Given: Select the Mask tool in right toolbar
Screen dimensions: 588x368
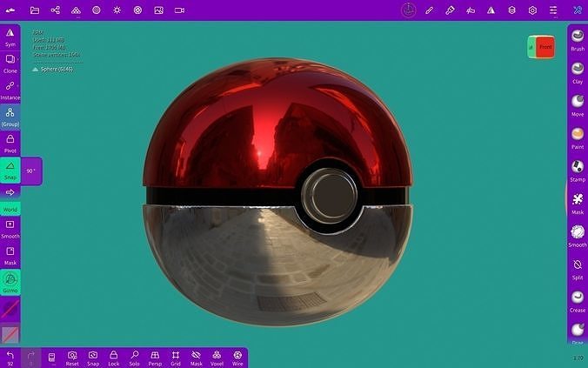Looking at the screenshot, I should [x=578, y=204].
